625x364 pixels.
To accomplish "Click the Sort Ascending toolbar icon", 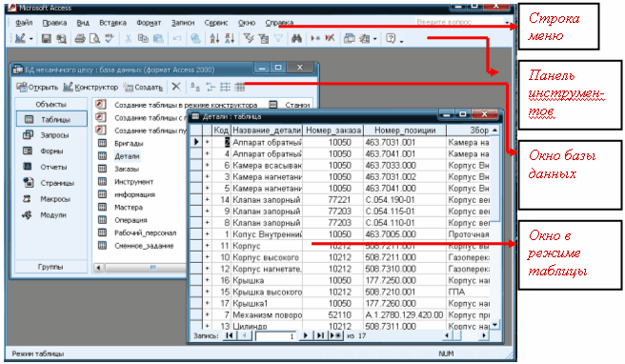I will [x=214, y=39].
